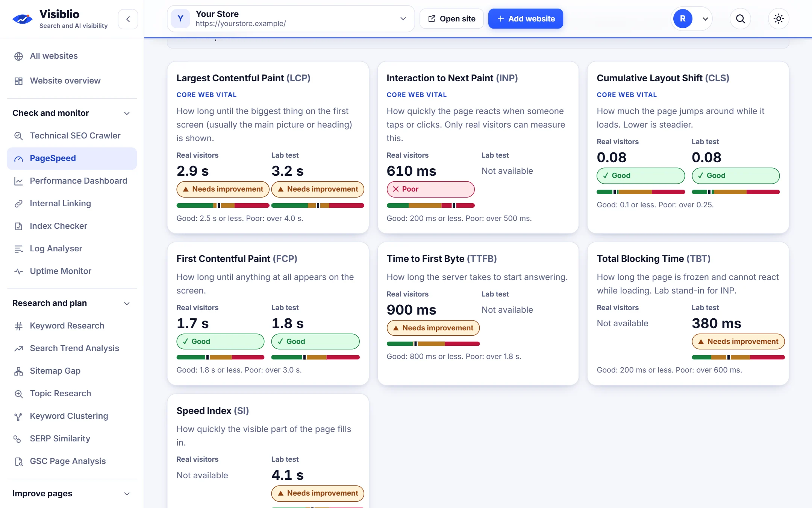The image size is (812, 508).
Task: Click LCP real visitors threshold bar
Action: click(x=223, y=205)
